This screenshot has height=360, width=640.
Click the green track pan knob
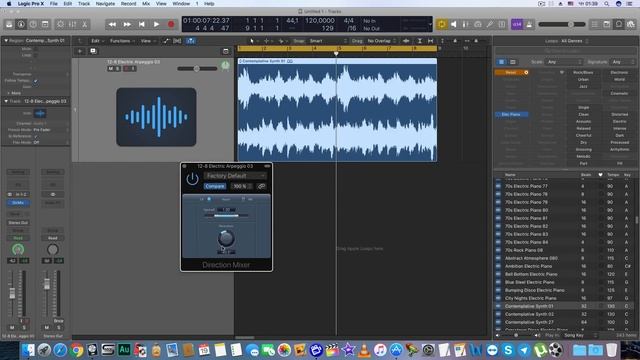(x=225, y=66)
